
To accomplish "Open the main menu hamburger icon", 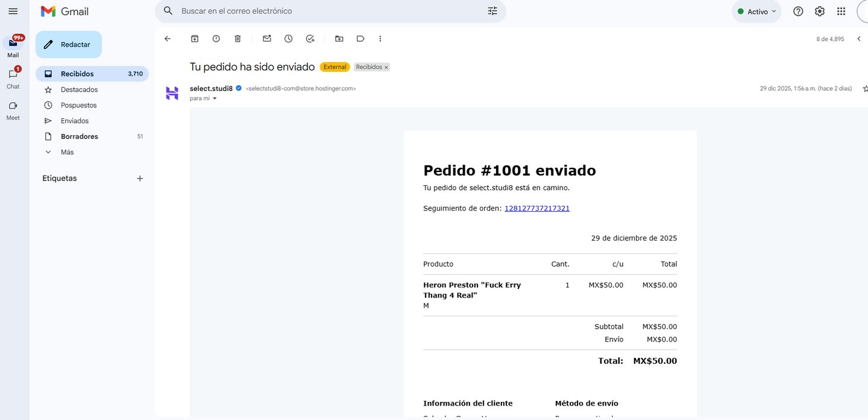I will (x=13, y=11).
